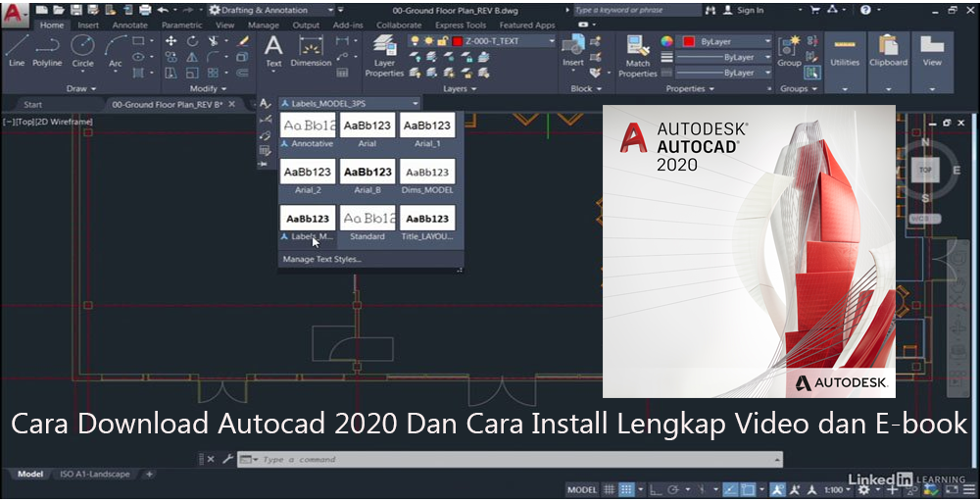This screenshot has width=980, height=502.
Task: Click the Mirror tool icon
Action: pos(192,57)
